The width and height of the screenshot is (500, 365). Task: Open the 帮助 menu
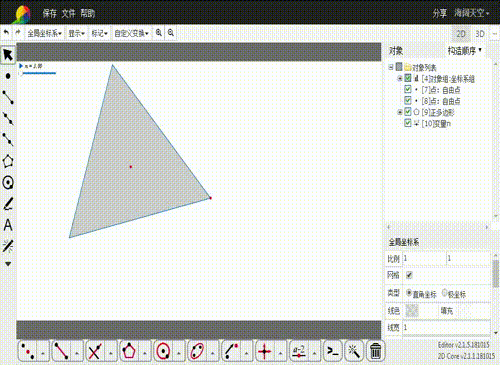click(88, 13)
